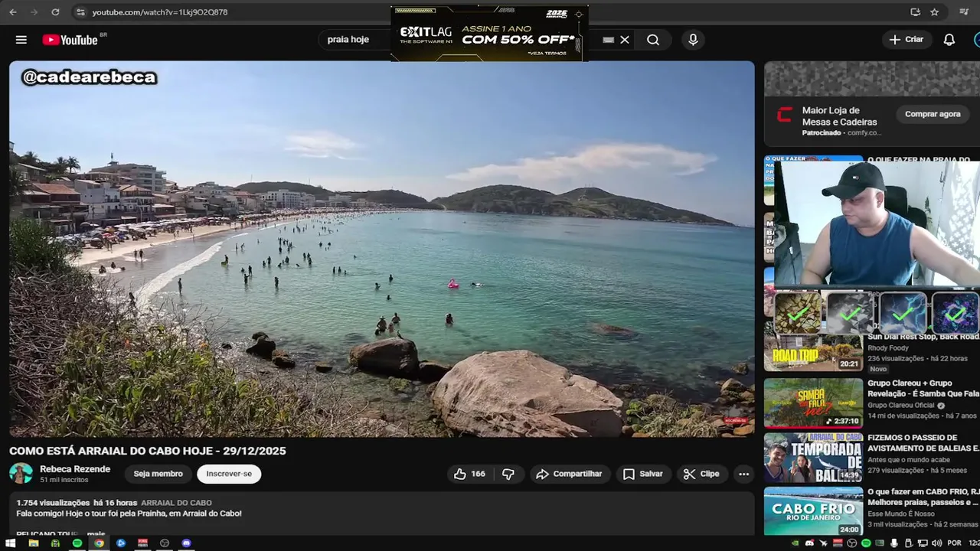Click the install app icon in address bar

(x=915, y=12)
